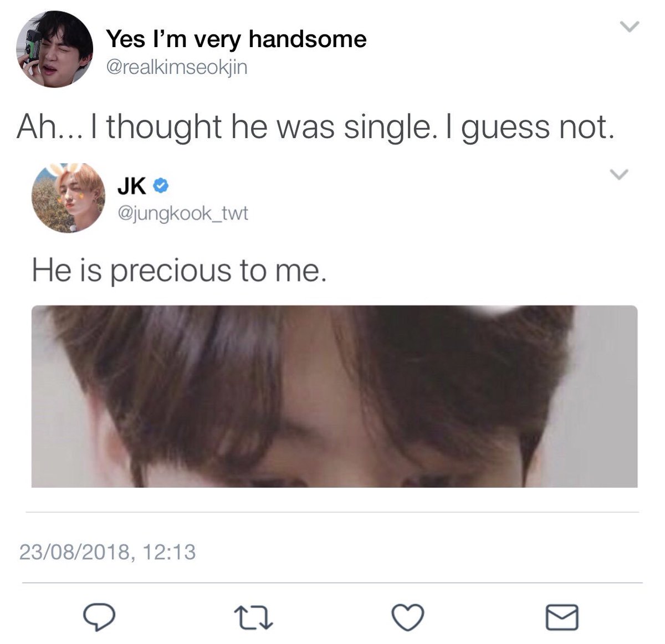Open the JK display name
Screen dimensions: 665x644
[131, 187]
